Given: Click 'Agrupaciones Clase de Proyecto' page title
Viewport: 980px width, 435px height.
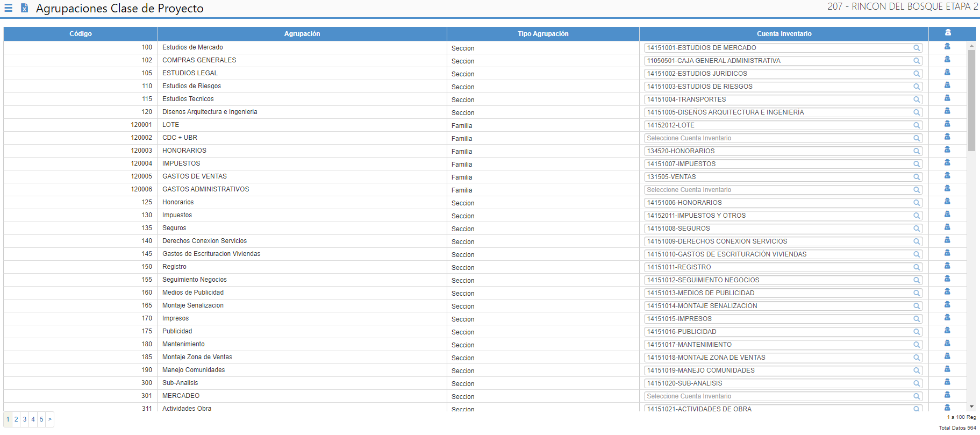Looking at the screenshot, I should [x=120, y=9].
